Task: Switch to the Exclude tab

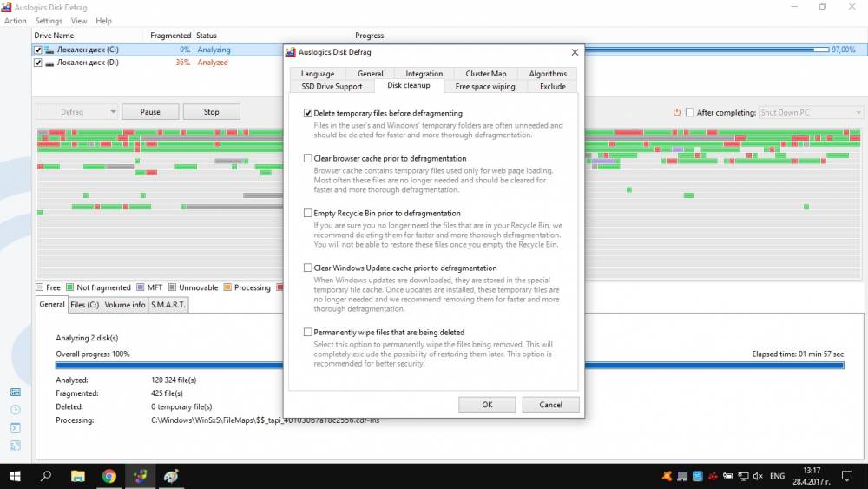Action: [x=552, y=86]
